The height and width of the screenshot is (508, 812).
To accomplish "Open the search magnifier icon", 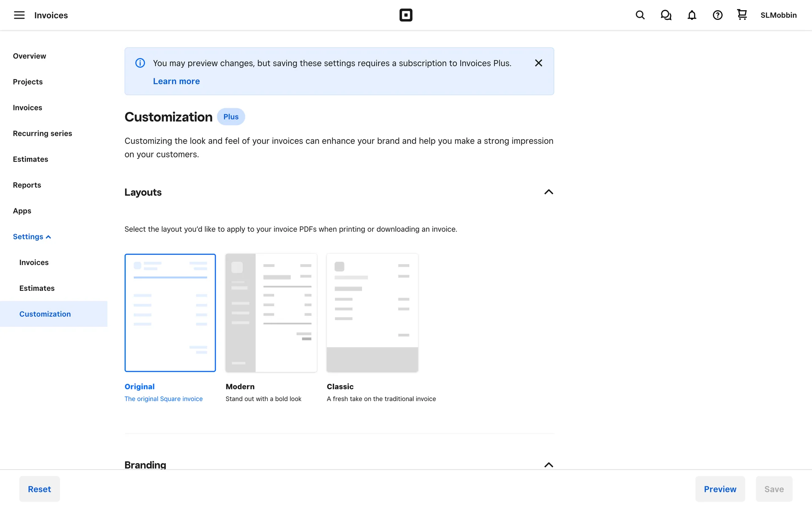I will click(x=640, y=15).
